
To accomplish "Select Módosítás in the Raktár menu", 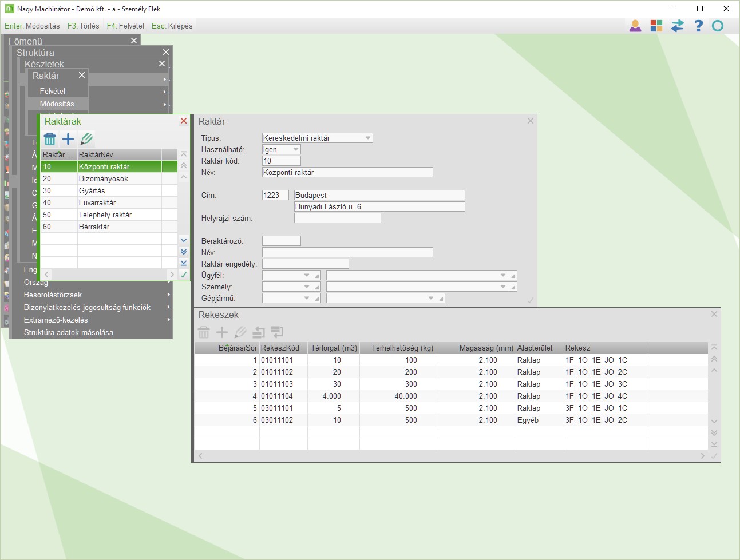I will click(57, 104).
